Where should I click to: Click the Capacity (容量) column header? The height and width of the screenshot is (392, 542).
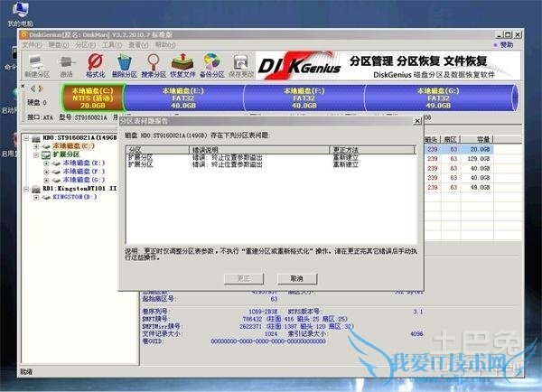coord(476,140)
